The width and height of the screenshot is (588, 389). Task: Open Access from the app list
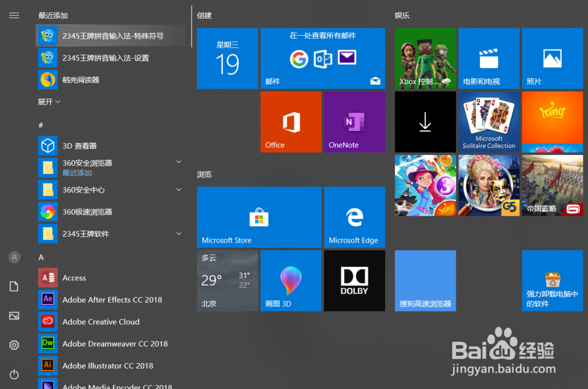coord(111,278)
